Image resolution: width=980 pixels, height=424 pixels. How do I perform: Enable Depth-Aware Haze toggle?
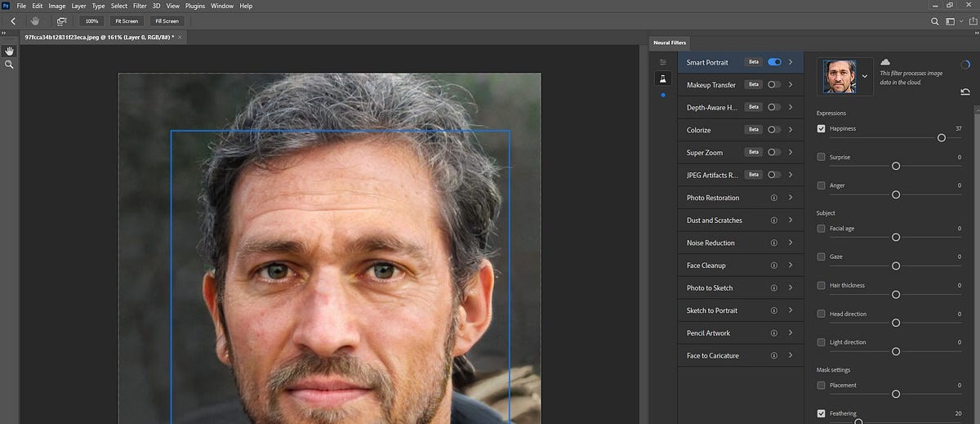coord(774,107)
